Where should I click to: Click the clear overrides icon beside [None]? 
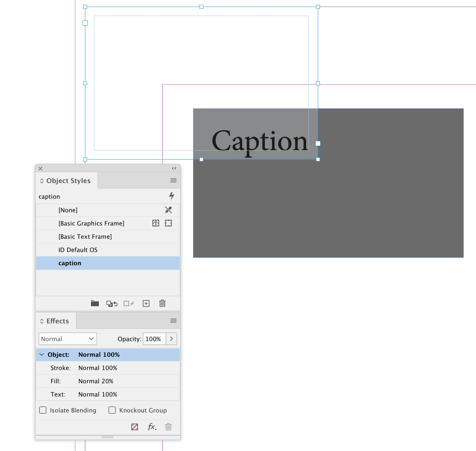[168, 210]
